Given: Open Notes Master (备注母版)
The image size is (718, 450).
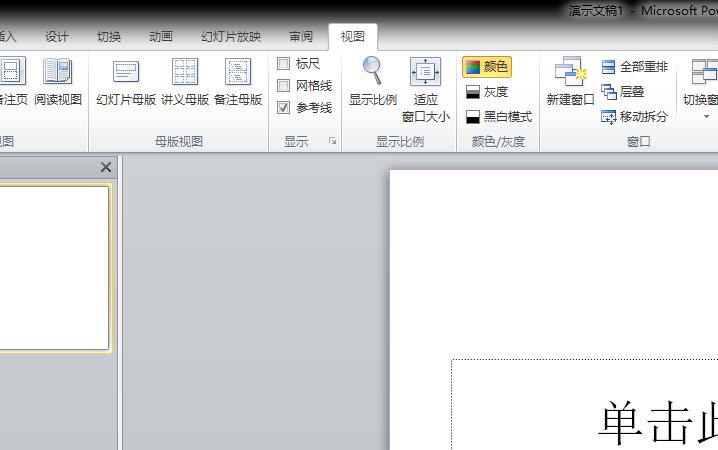Looking at the screenshot, I should (238, 81).
